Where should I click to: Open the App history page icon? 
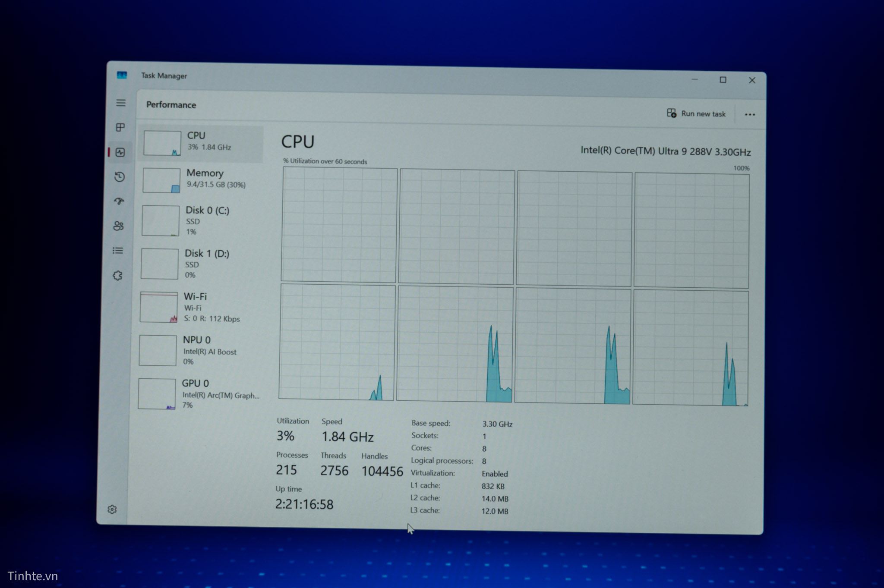click(x=120, y=177)
